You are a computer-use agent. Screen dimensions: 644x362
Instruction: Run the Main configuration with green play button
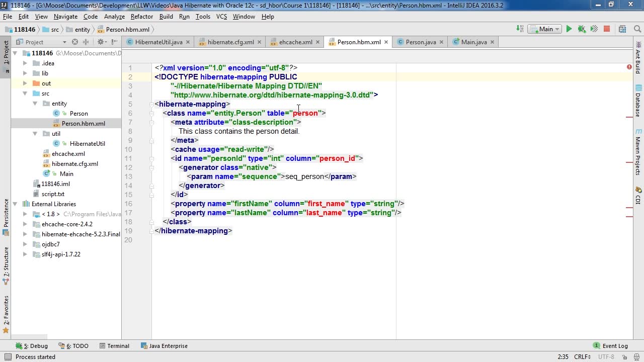(x=569, y=29)
